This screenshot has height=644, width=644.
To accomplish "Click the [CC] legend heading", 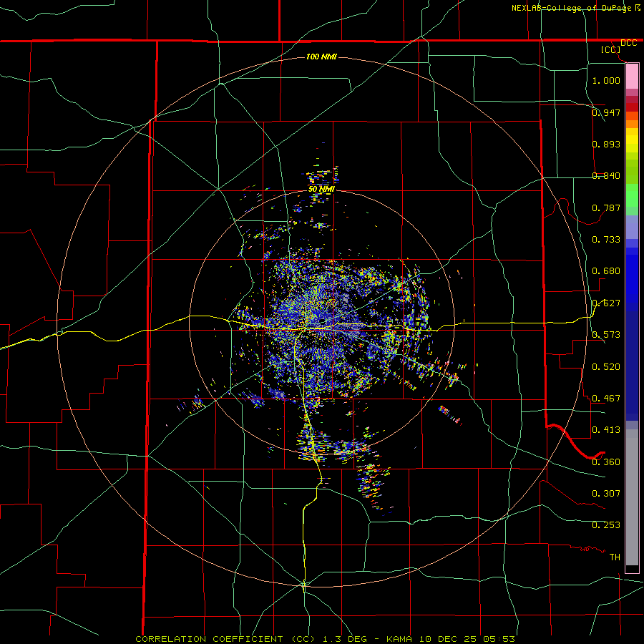I will tap(611, 49).
